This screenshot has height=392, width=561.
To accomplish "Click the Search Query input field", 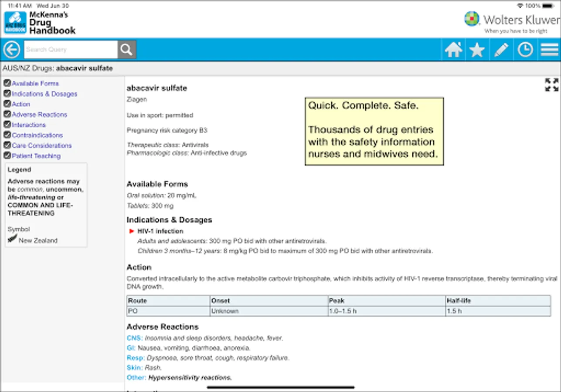I will coord(71,50).
